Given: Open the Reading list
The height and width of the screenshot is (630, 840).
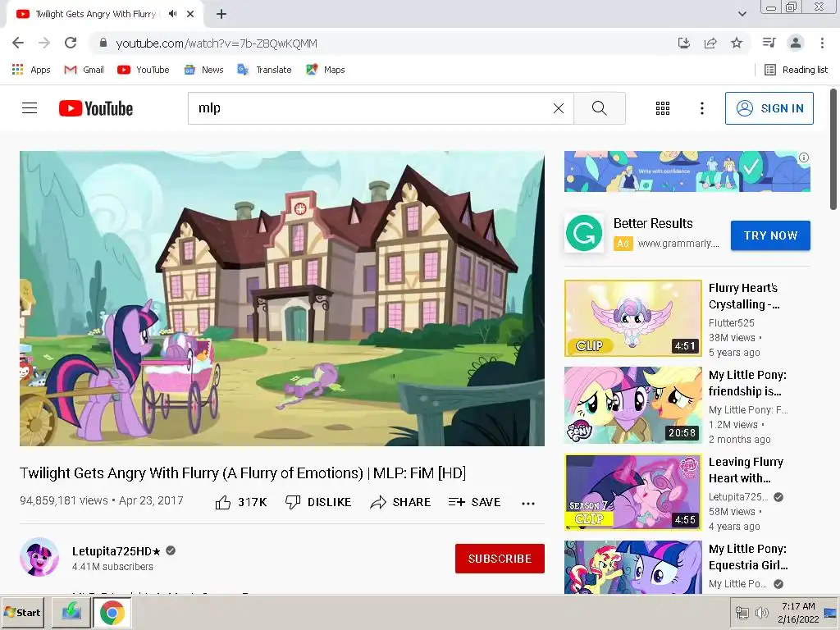Looking at the screenshot, I should pyautogui.click(x=796, y=70).
